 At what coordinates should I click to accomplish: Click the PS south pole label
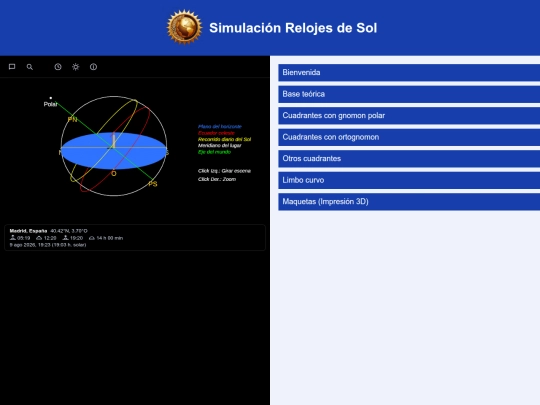pyautogui.click(x=153, y=184)
